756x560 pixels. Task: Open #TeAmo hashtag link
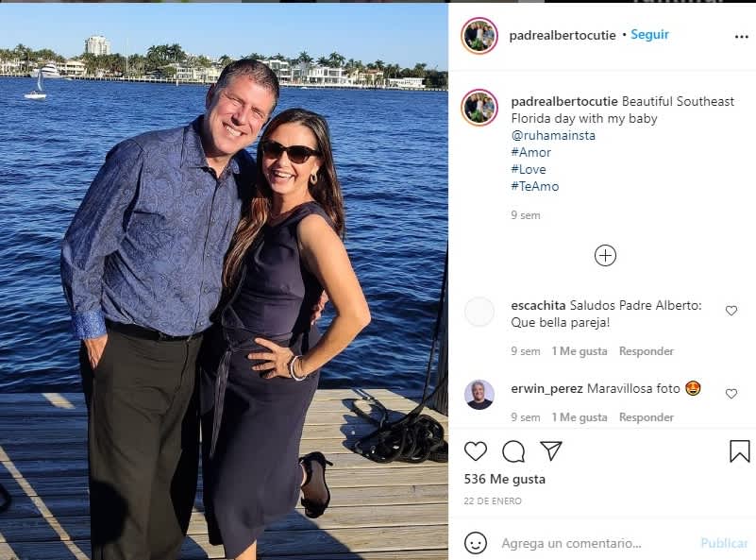[x=534, y=186]
